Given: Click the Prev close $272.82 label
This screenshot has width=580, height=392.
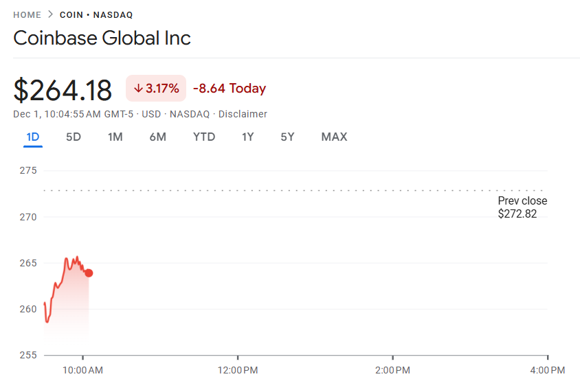Looking at the screenshot, I should [522, 207].
